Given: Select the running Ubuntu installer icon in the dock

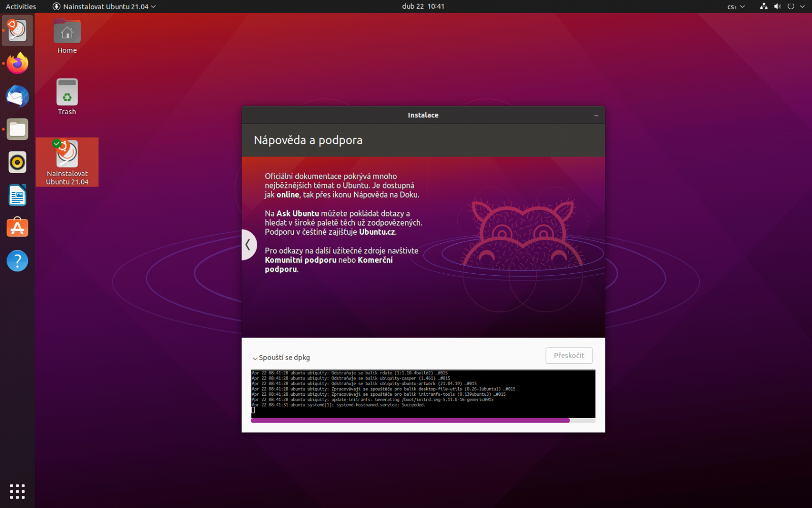Looking at the screenshot, I should [17, 30].
